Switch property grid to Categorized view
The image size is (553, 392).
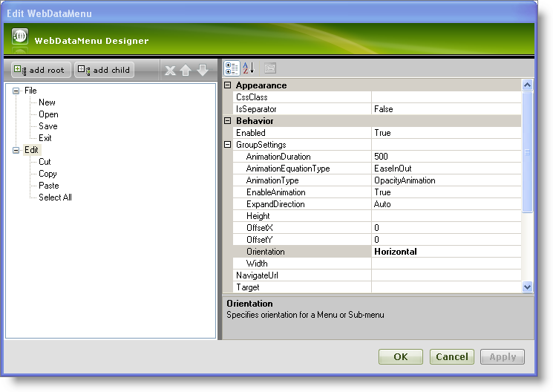coord(232,68)
